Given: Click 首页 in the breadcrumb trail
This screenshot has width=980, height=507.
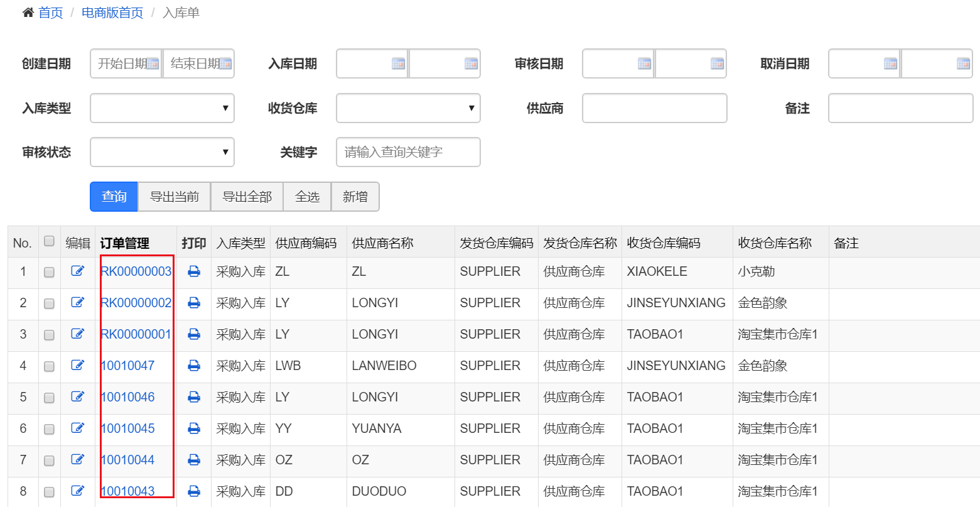Looking at the screenshot, I should [x=50, y=13].
